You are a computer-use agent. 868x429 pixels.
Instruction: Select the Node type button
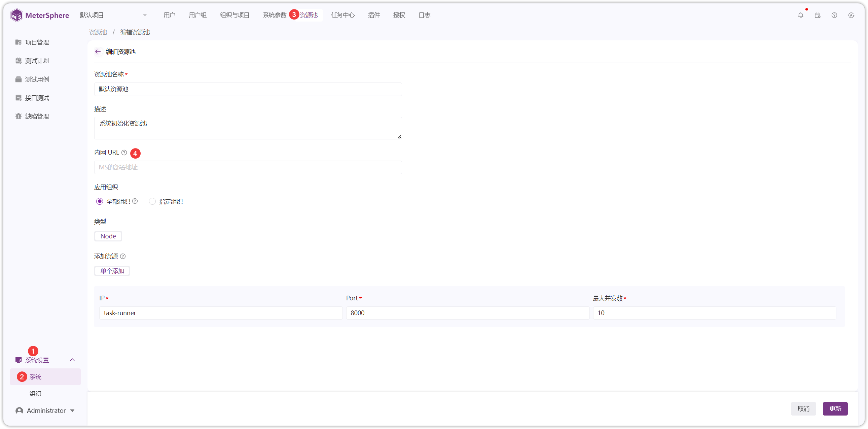[108, 236]
